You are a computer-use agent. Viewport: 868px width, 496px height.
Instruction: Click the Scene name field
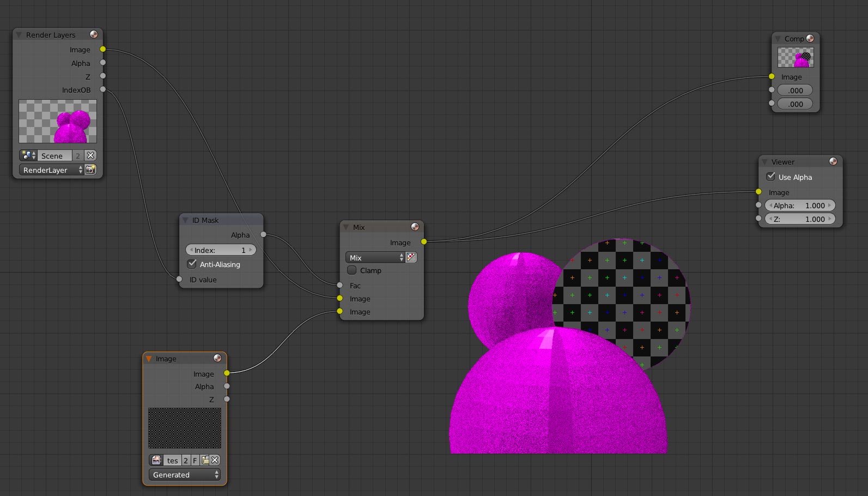pyautogui.click(x=54, y=155)
